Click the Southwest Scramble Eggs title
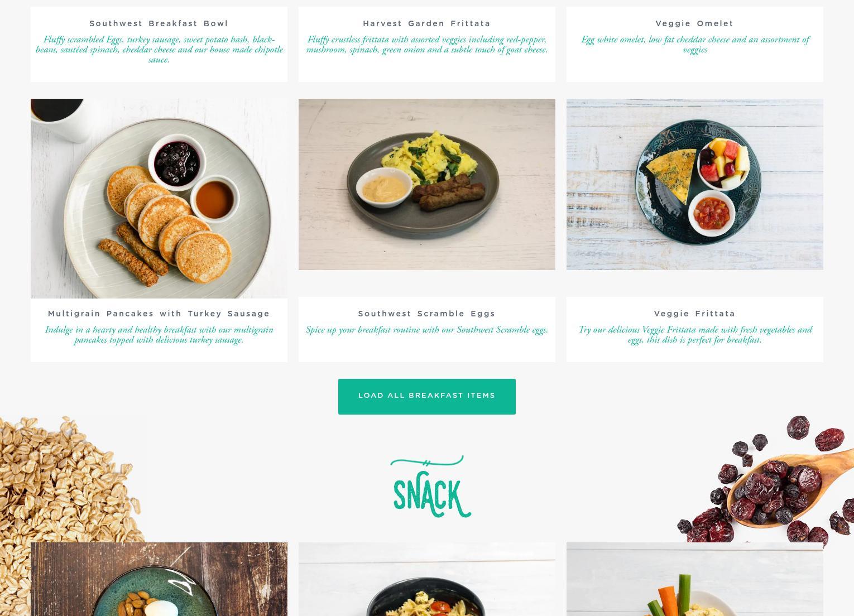 (426, 314)
